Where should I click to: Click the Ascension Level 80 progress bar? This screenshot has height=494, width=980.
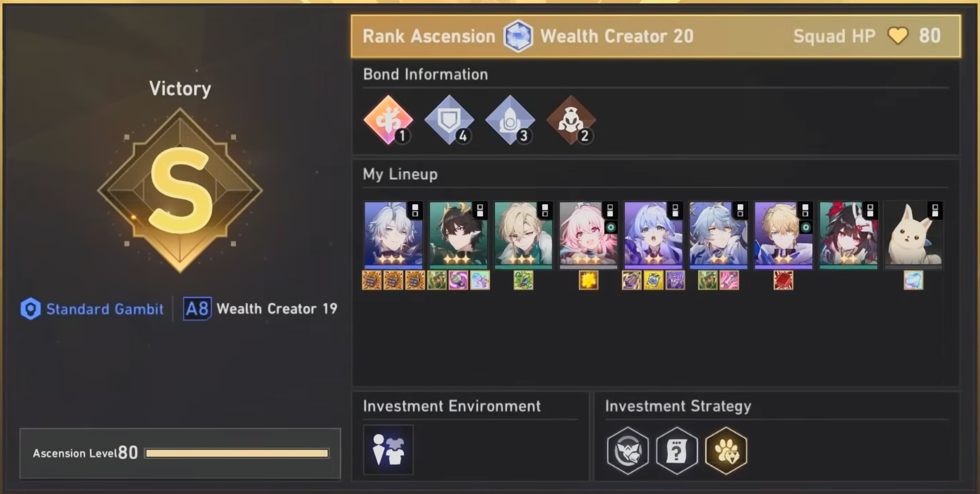pyautogui.click(x=237, y=453)
